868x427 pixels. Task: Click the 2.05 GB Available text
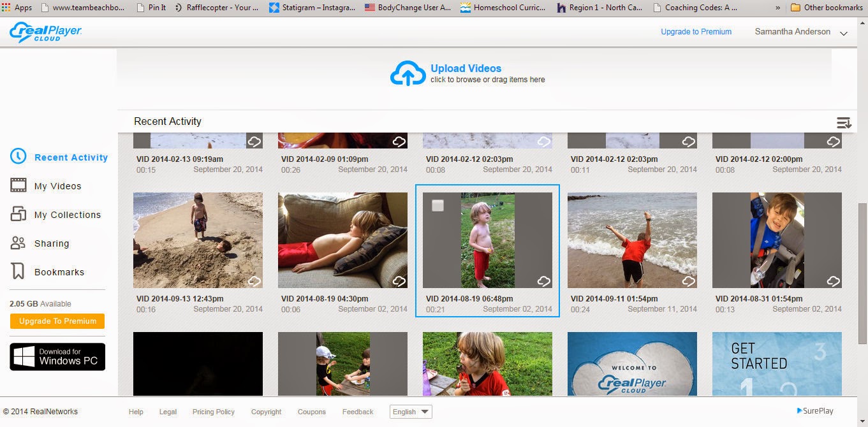tap(40, 304)
